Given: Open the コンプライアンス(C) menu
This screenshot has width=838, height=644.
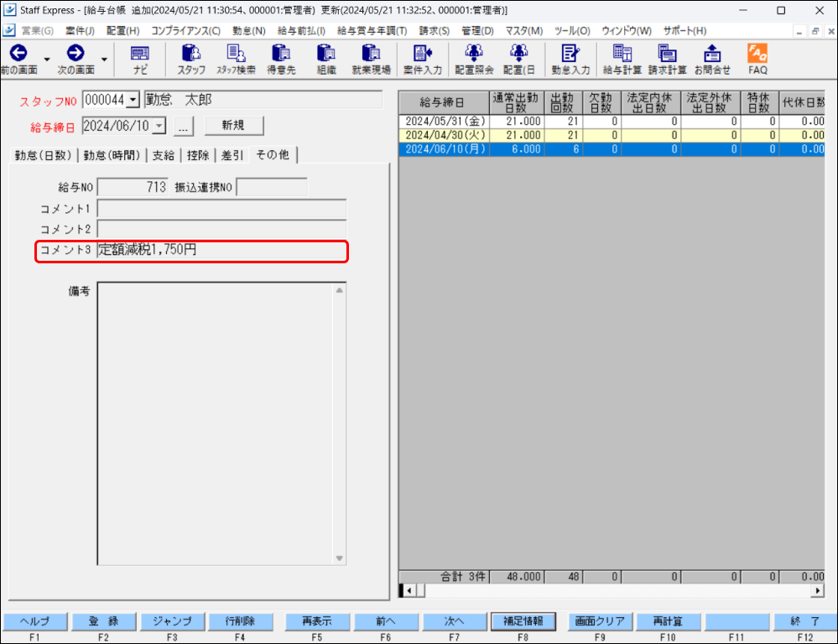Looking at the screenshot, I should pos(185,31).
